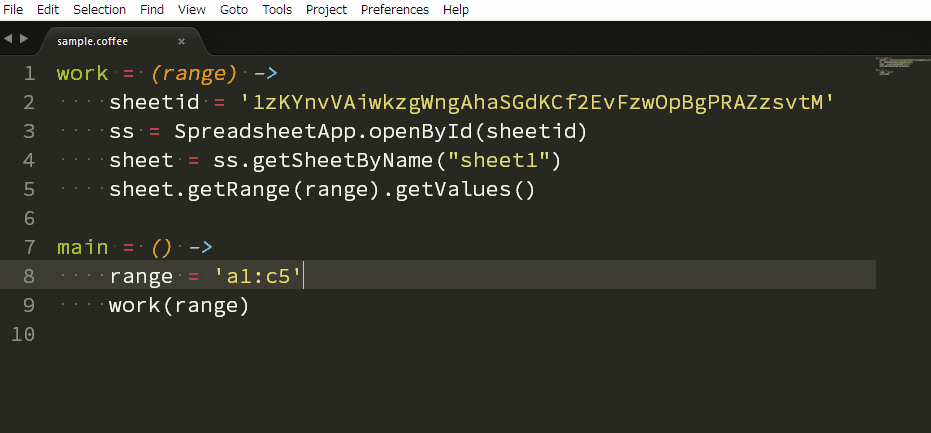Open the Selection menu
Screen dimensions: 931x433
pyautogui.click(x=99, y=10)
